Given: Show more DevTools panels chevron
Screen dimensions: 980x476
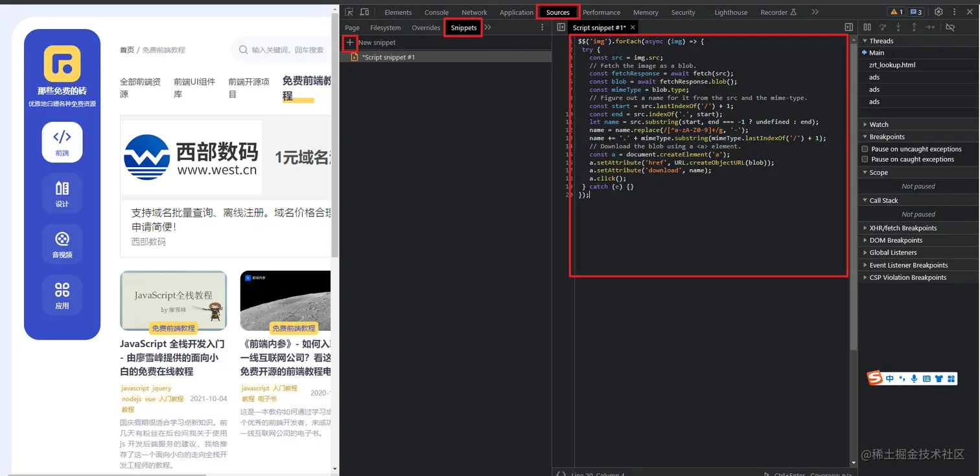Looking at the screenshot, I should pyautogui.click(x=815, y=12).
